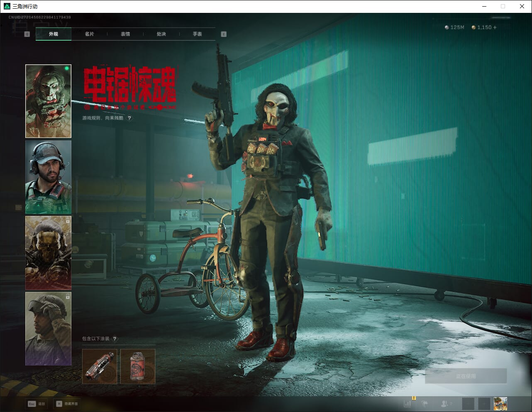Open the 表情 tab
Screen dimensions: 532x412
(125, 34)
